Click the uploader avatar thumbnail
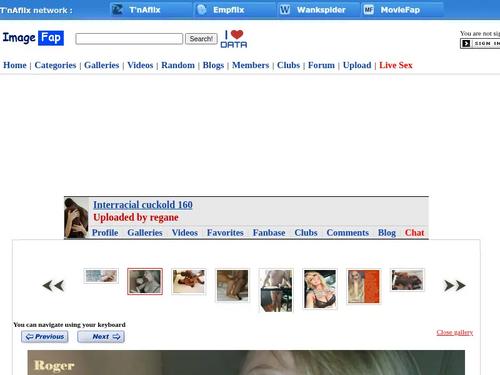 (76, 218)
